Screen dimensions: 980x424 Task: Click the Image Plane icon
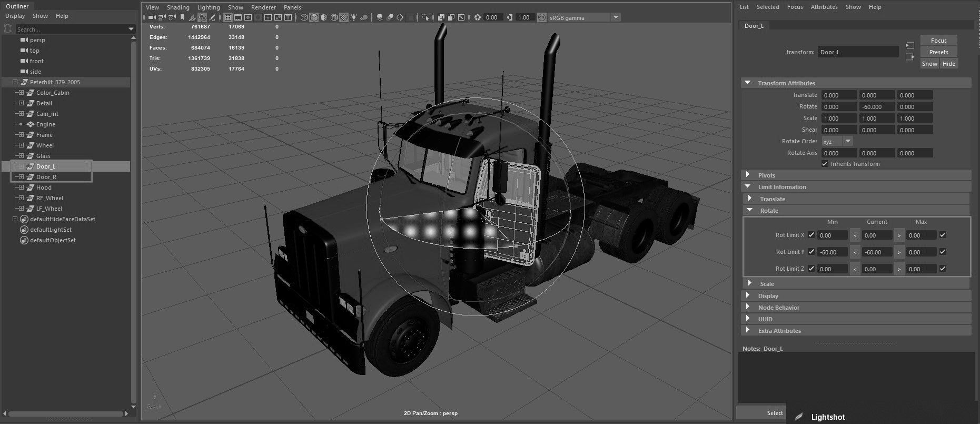[x=192, y=17]
